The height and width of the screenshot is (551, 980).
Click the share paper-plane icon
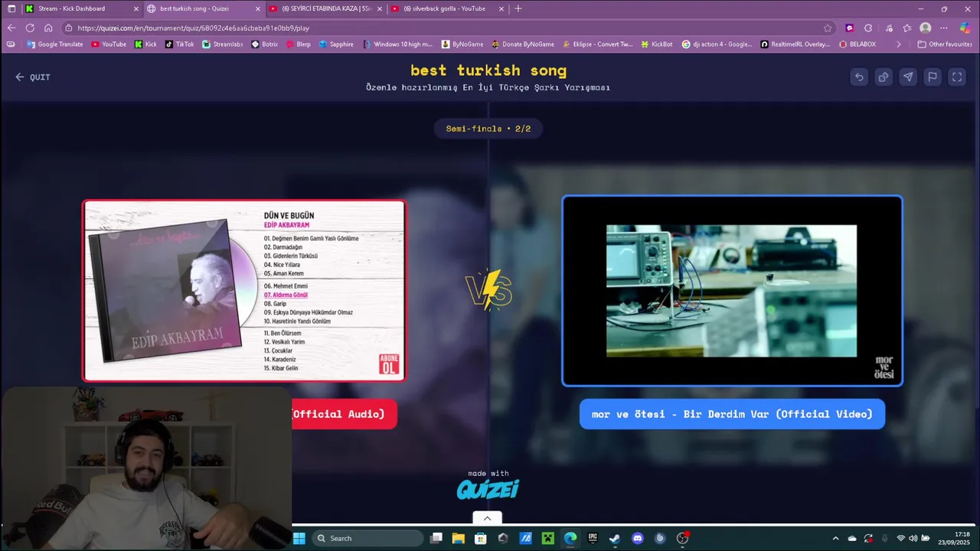908,77
